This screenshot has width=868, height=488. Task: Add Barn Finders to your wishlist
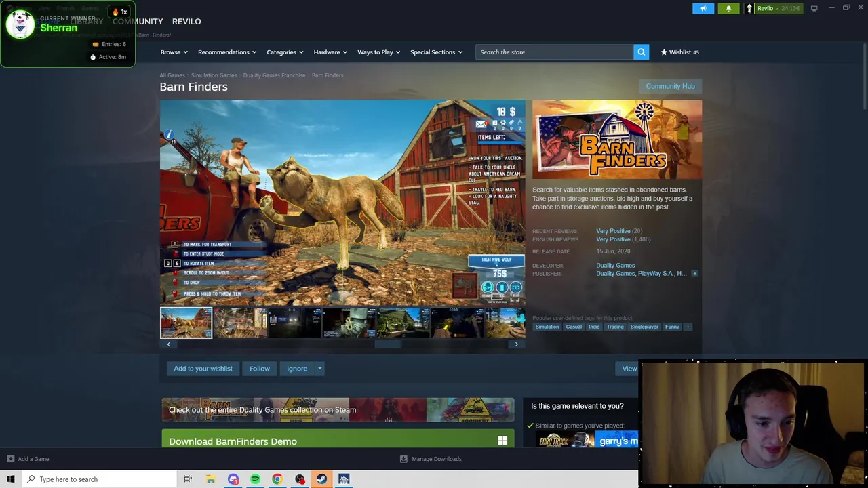click(x=203, y=369)
